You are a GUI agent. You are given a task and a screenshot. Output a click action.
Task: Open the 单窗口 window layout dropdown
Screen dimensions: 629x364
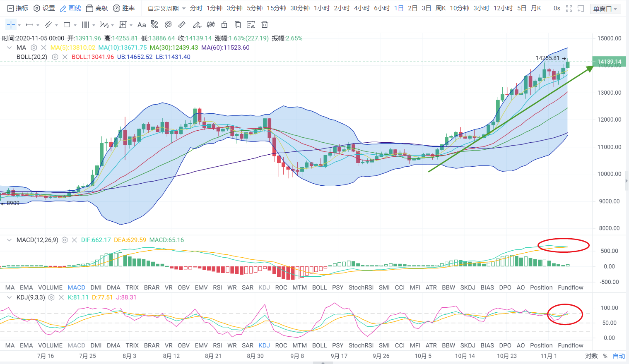tap(605, 9)
